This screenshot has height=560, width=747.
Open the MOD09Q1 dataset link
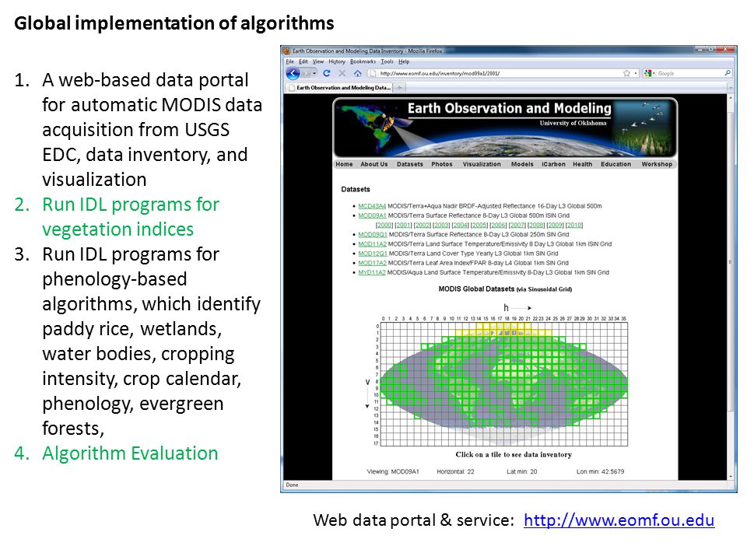coord(373,234)
